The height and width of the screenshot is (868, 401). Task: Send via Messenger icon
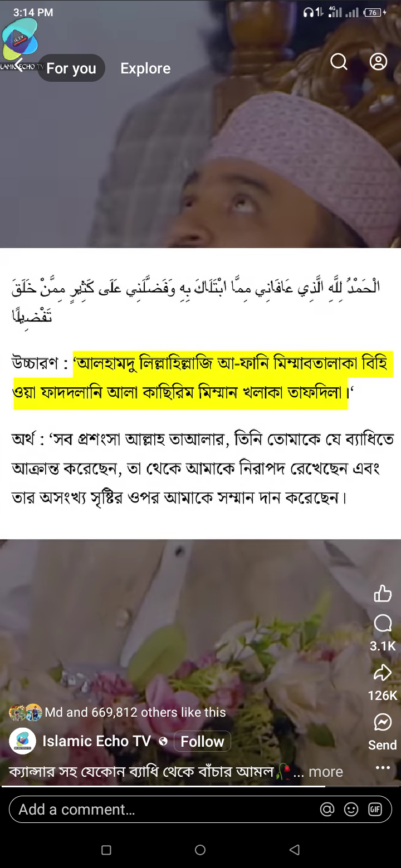[383, 722]
